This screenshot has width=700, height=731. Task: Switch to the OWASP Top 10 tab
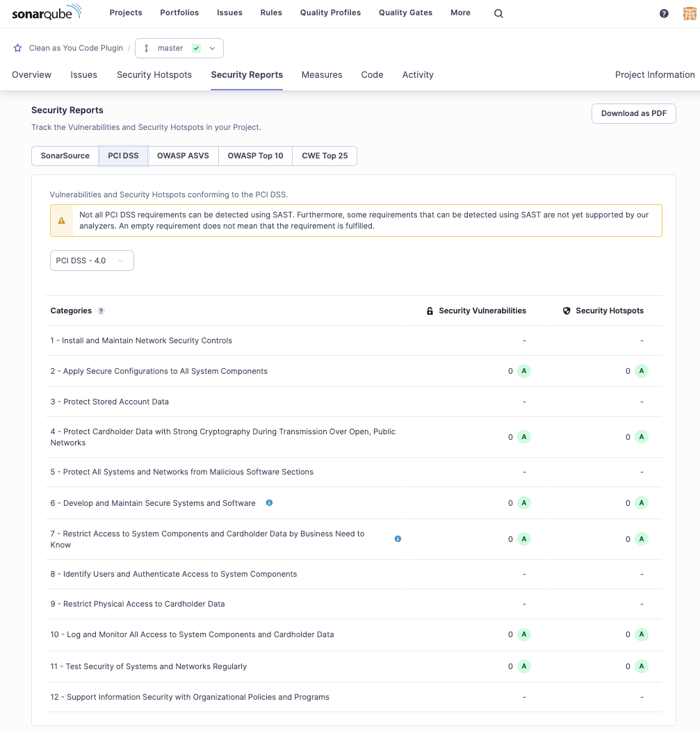click(255, 156)
